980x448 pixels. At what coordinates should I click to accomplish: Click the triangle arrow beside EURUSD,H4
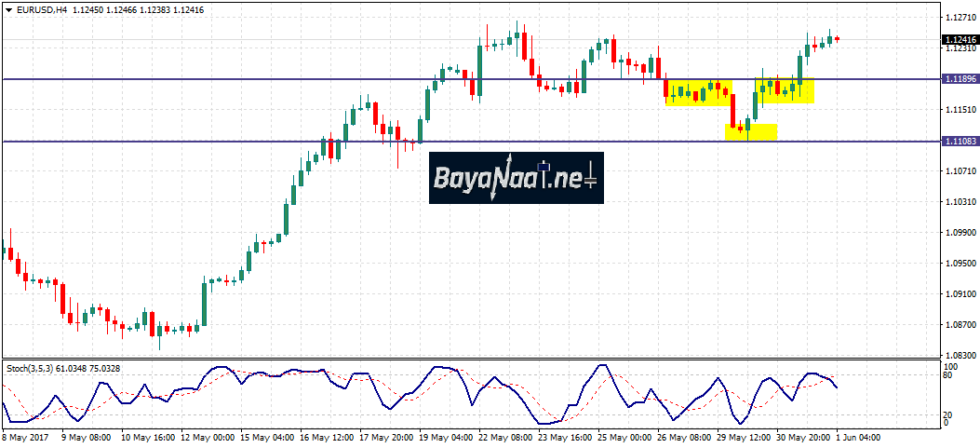[7, 9]
